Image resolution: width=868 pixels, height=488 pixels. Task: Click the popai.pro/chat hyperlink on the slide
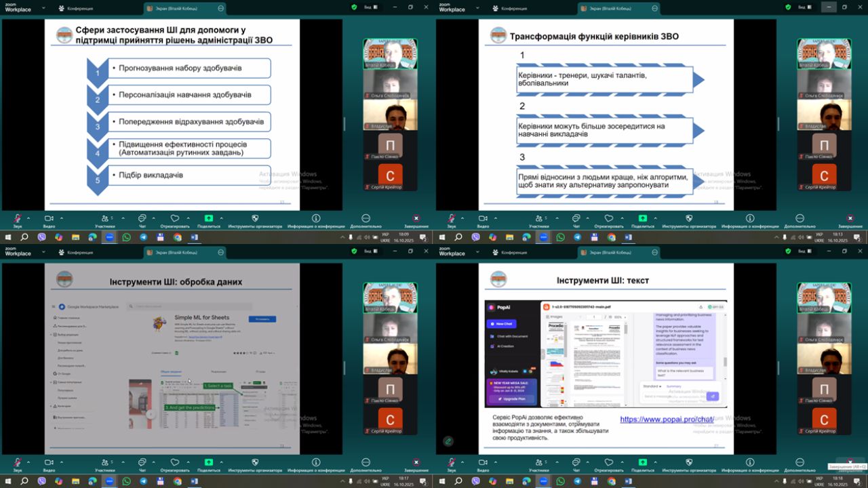point(667,420)
